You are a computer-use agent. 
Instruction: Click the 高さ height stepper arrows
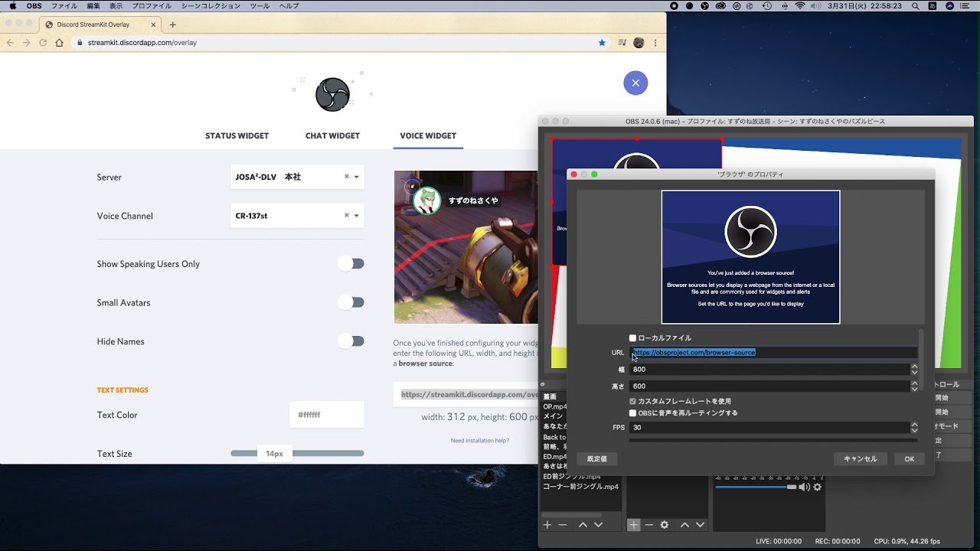[x=914, y=386]
